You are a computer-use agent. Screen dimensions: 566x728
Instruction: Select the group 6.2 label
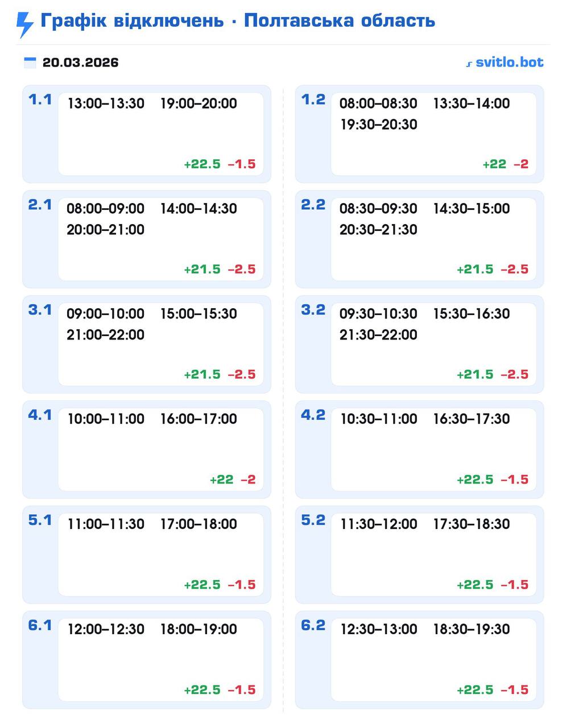(x=313, y=626)
